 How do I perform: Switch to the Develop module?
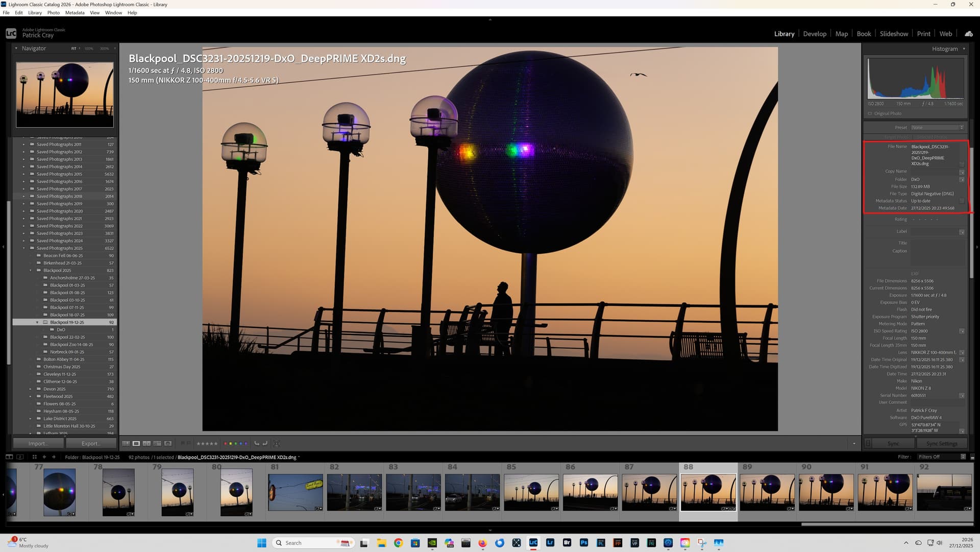point(814,34)
